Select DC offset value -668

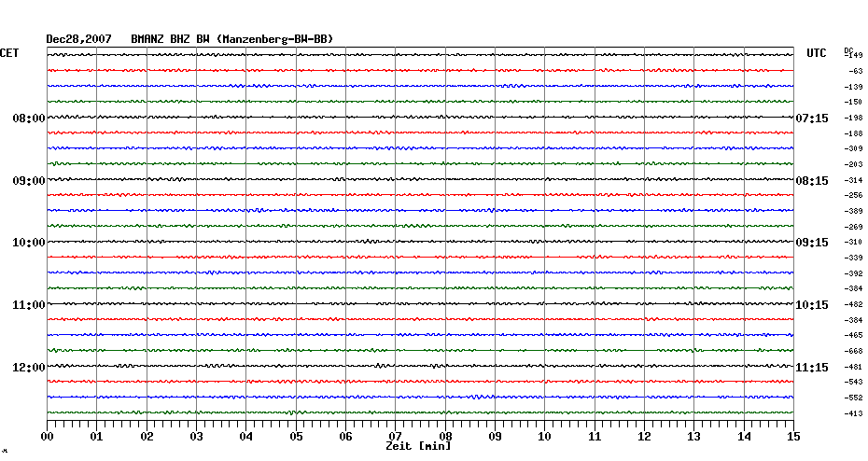(853, 351)
